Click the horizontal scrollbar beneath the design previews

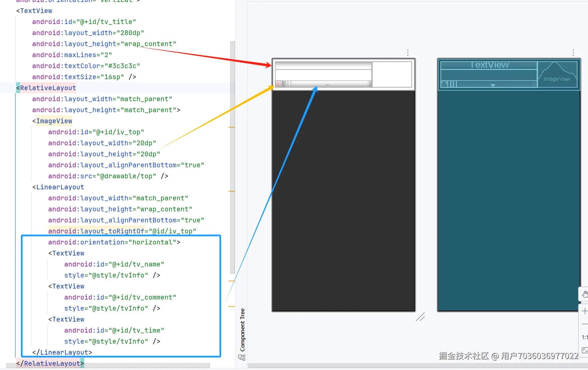[418, 365]
